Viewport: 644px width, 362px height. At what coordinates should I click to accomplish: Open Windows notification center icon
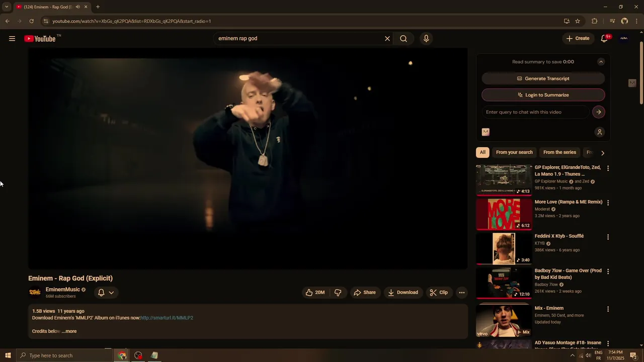(633, 355)
